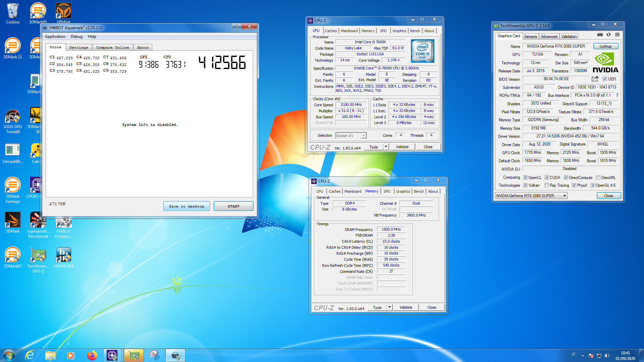Image resolution: width=644 pixels, height=362 pixels.
Task: Launch Internet Explorer from the taskbar
Action: tap(30, 355)
